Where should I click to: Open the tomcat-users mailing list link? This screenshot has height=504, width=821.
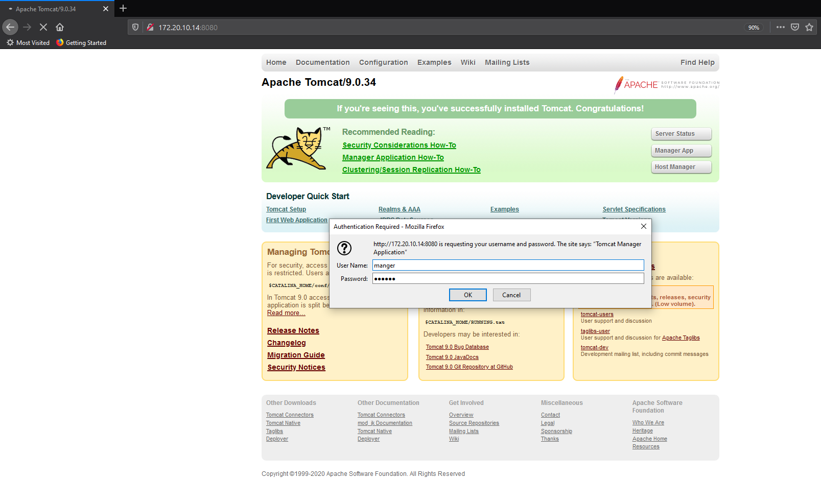point(597,315)
